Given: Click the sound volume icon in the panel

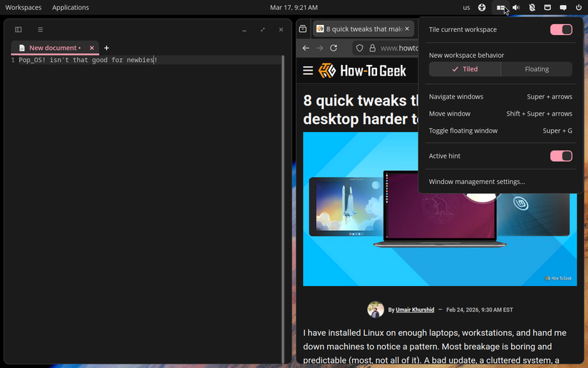Looking at the screenshot, I should (x=516, y=8).
